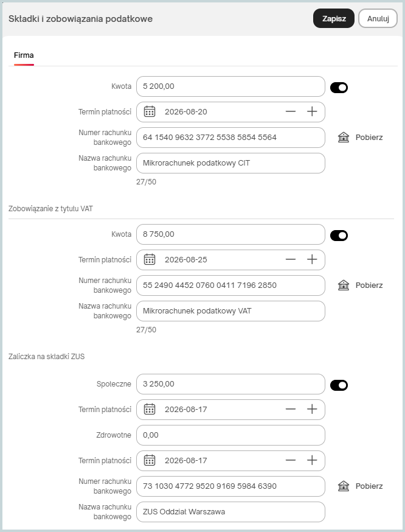Edit account number starting with 64 1540
Screen dimensions: 405x532
[230, 138]
